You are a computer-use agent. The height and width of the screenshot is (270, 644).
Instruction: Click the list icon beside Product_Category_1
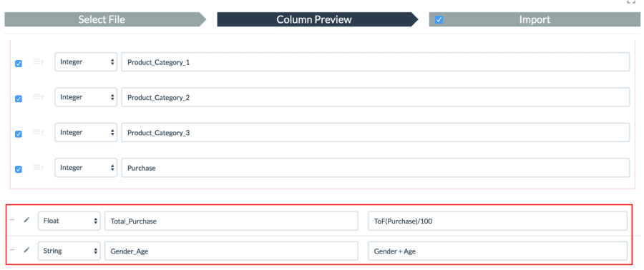(38, 62)
